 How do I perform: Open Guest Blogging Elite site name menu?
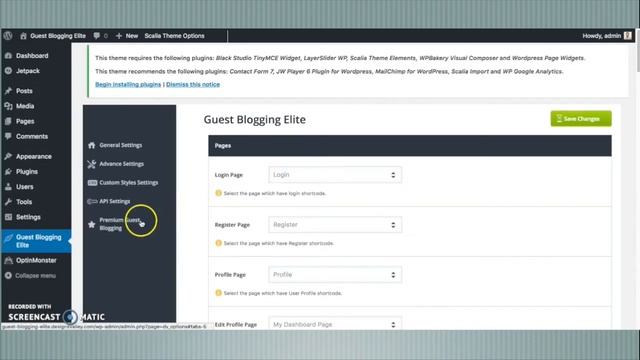point(58,36)
